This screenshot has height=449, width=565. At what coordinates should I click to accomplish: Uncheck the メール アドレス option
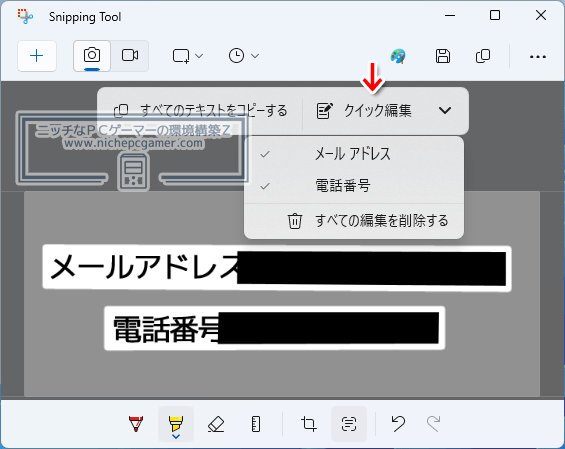353,154
